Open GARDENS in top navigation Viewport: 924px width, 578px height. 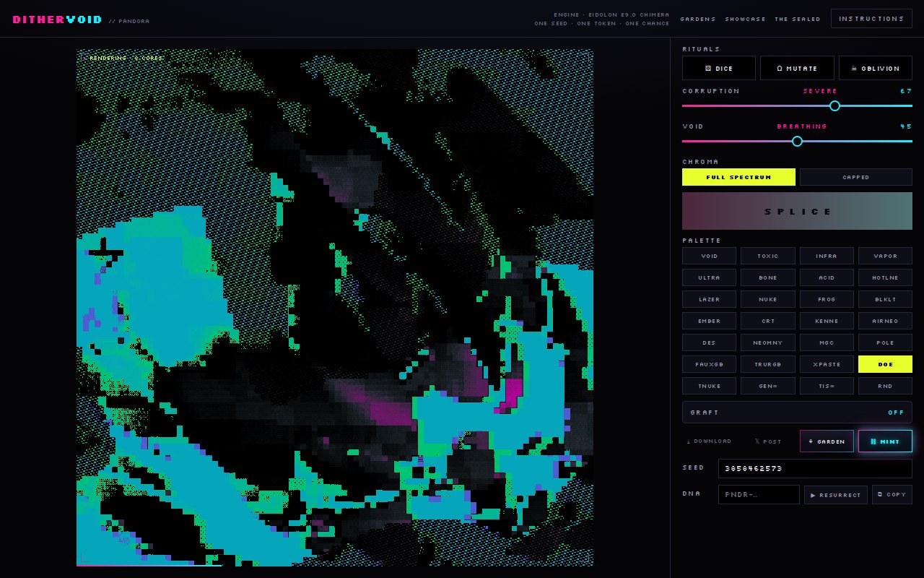coord(698,19)
